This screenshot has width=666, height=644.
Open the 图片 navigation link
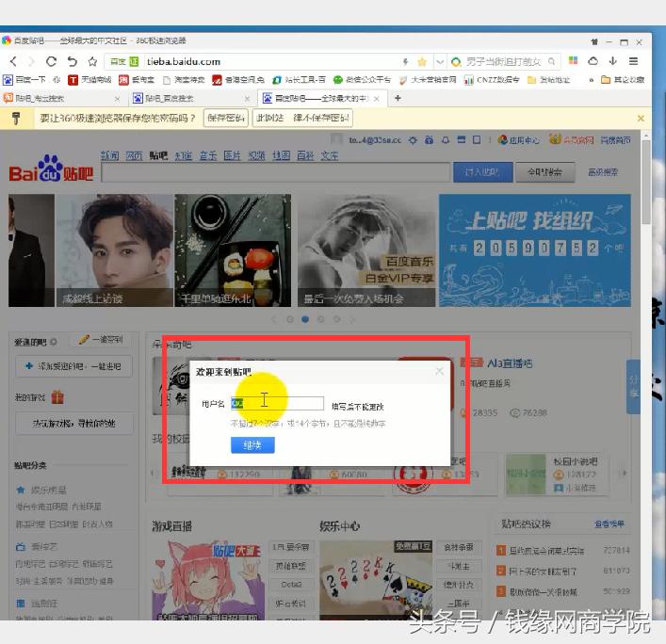[x=233, y=155]
